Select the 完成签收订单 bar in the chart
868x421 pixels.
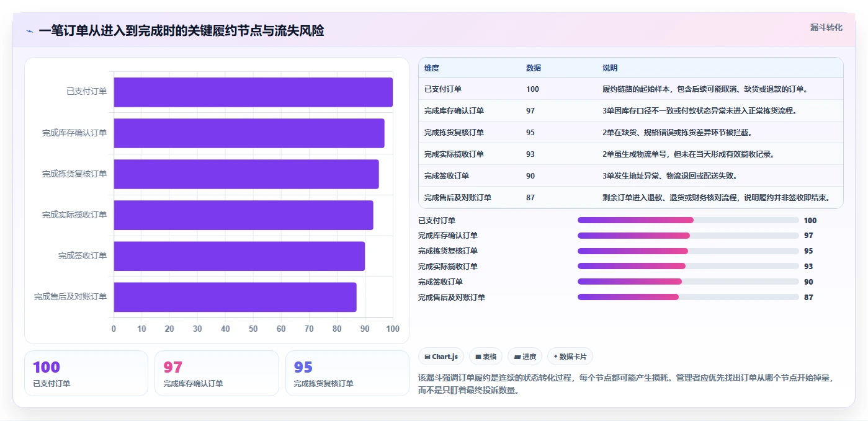(239, 255)
